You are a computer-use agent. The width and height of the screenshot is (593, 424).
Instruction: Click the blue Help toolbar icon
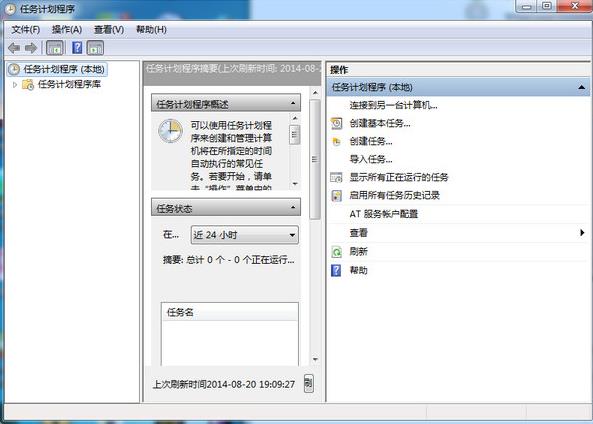tap(77, 48)
